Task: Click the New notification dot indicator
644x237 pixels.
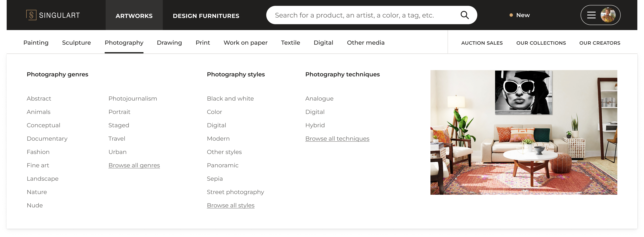Action: pos(511,15)
